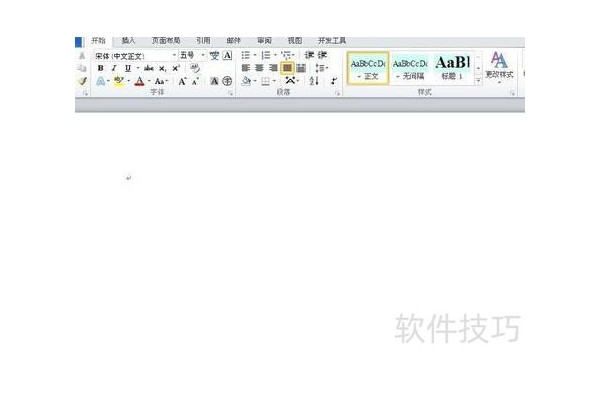This screenshot has height=400, width=600.
Task: Click the Text Effects glowing A icon
Action: pos(100,81)
